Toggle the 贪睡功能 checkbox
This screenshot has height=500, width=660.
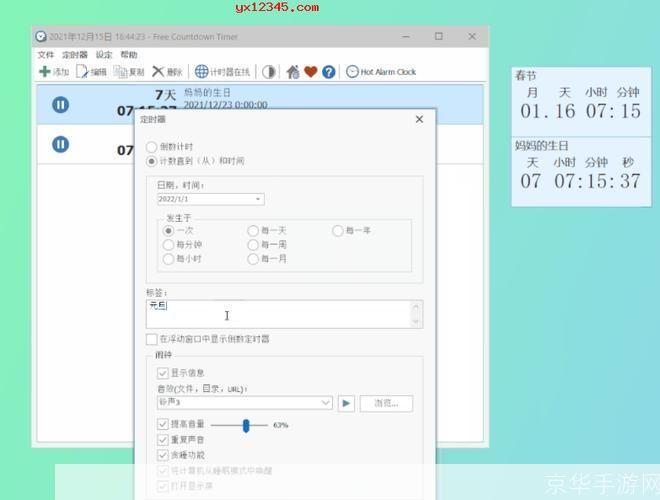pos(162,455)
